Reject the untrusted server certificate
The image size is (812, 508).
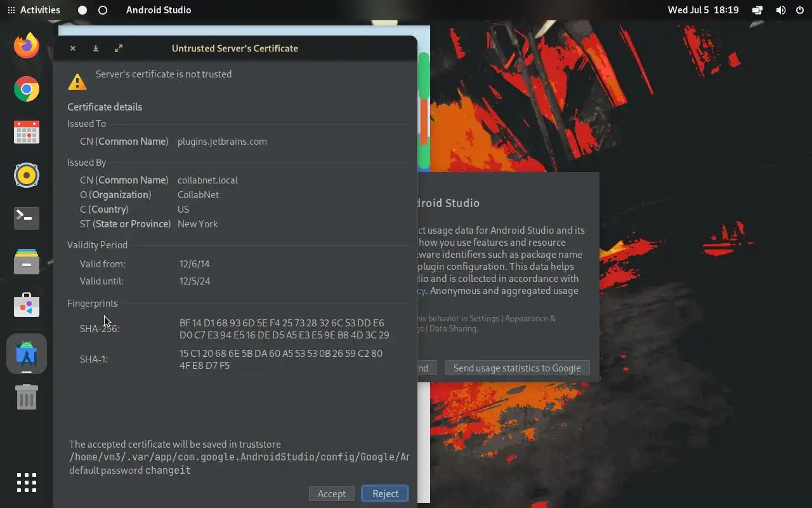385,493
